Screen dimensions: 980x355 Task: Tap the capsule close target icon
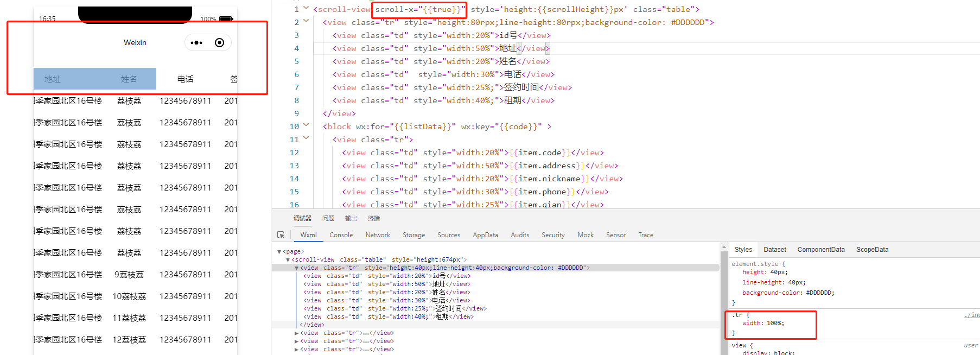click(x=219, y=42)
